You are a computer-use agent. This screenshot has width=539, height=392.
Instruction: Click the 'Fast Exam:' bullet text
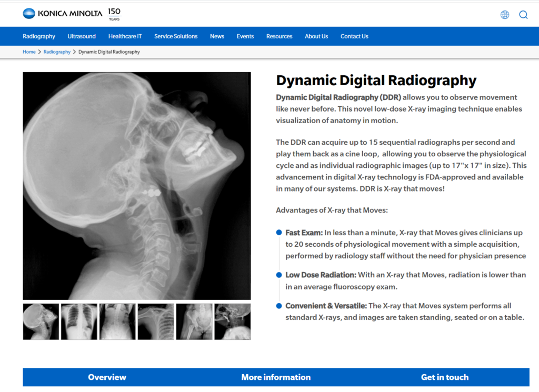(x=304, y=233)
